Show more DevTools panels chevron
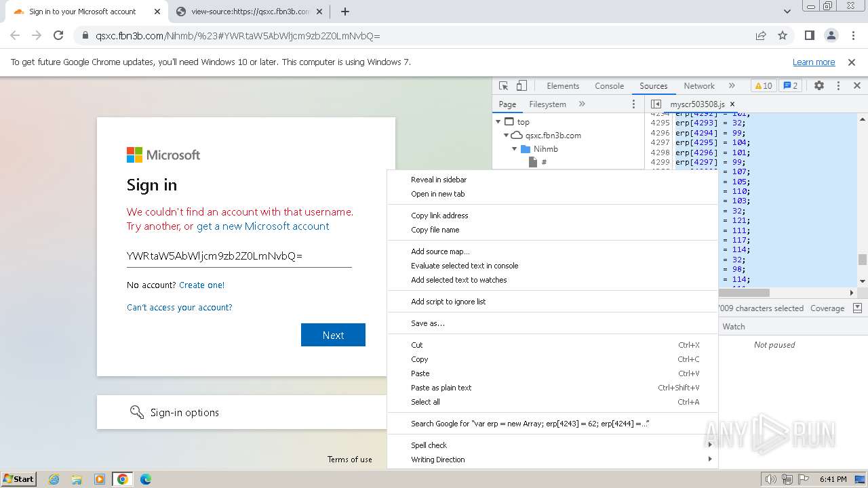Image resolution: width=868 pixels, height=488 pixels. [732, 86]
